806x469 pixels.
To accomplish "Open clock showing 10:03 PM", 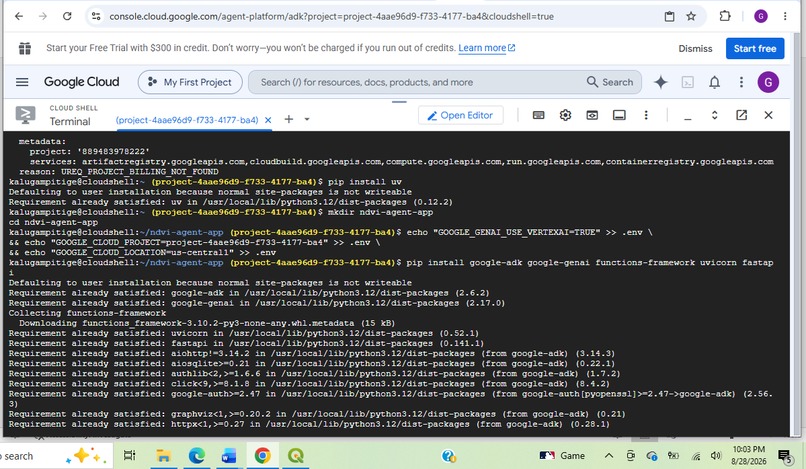I will click(x=748, y=456).
